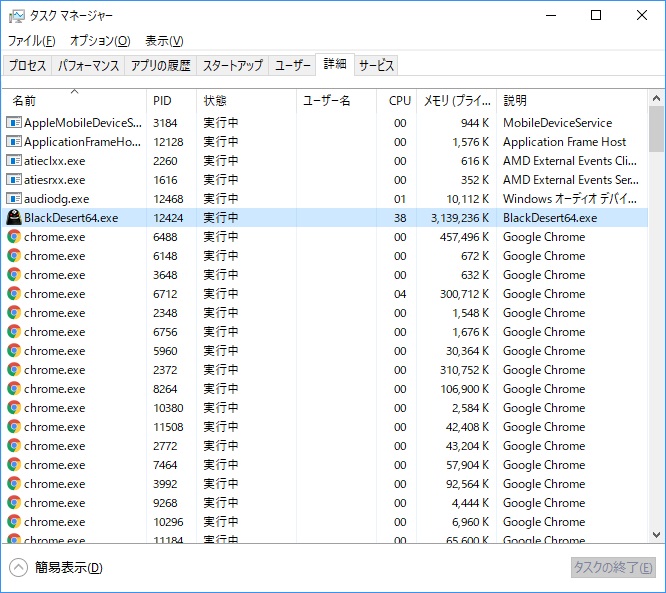This screenshot has height=593, width=666.
Task: Select memory value 310,752 K
Action: [464, 370]
